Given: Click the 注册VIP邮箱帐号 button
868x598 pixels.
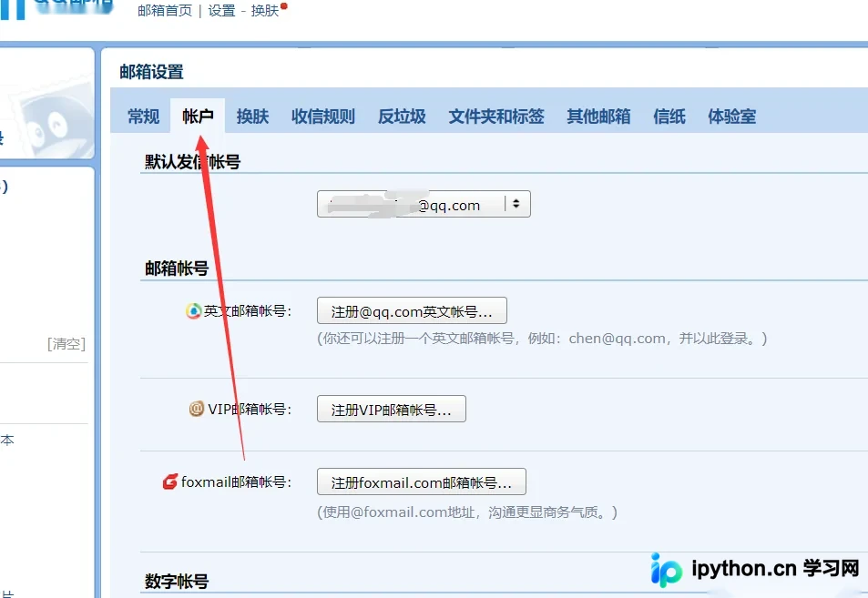Looking at the screenshot, I should click(x=392, y=409).
